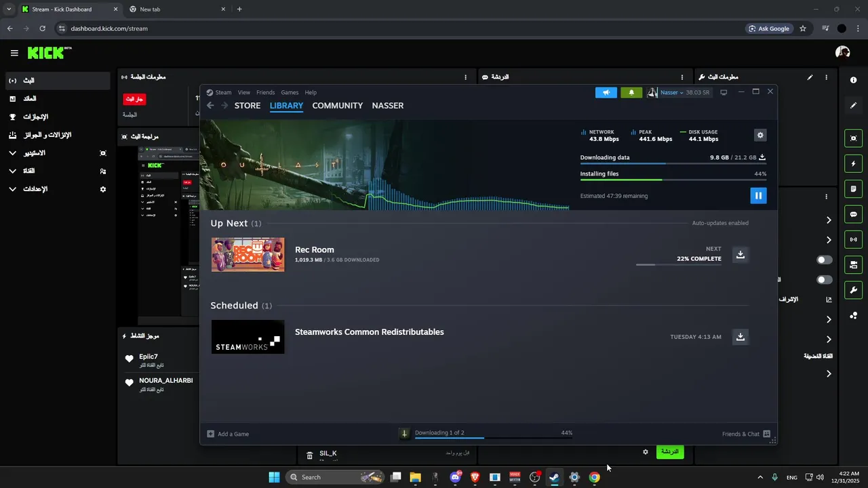Open Steam Help menu
The image size is (868, 488).
click(x=311, y=92)
